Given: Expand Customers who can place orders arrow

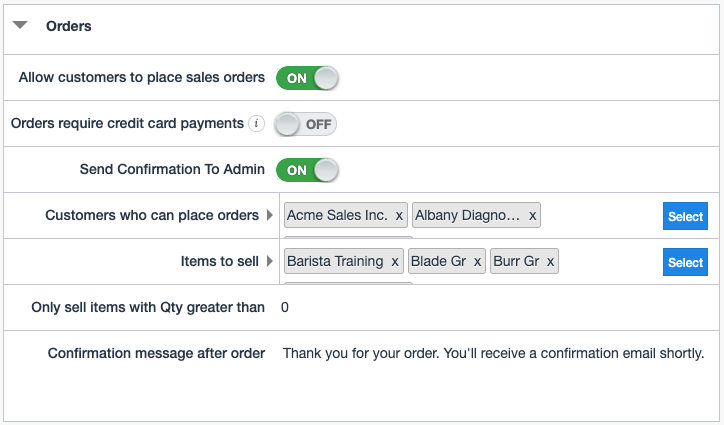Looking at the screenshot, I should coord(269,216).
